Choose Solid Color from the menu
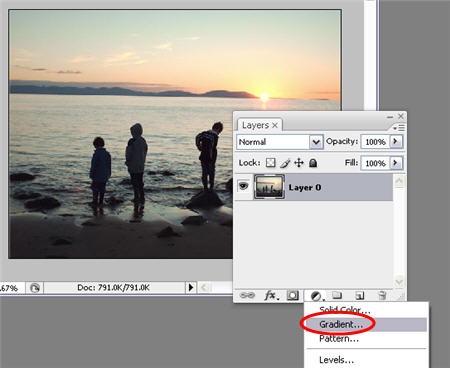 345,310
